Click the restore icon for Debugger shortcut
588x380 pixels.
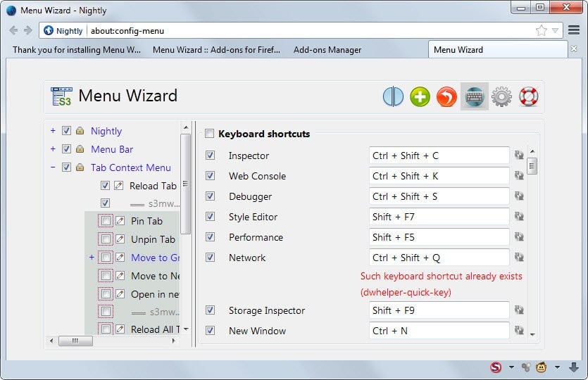[519, 196]
